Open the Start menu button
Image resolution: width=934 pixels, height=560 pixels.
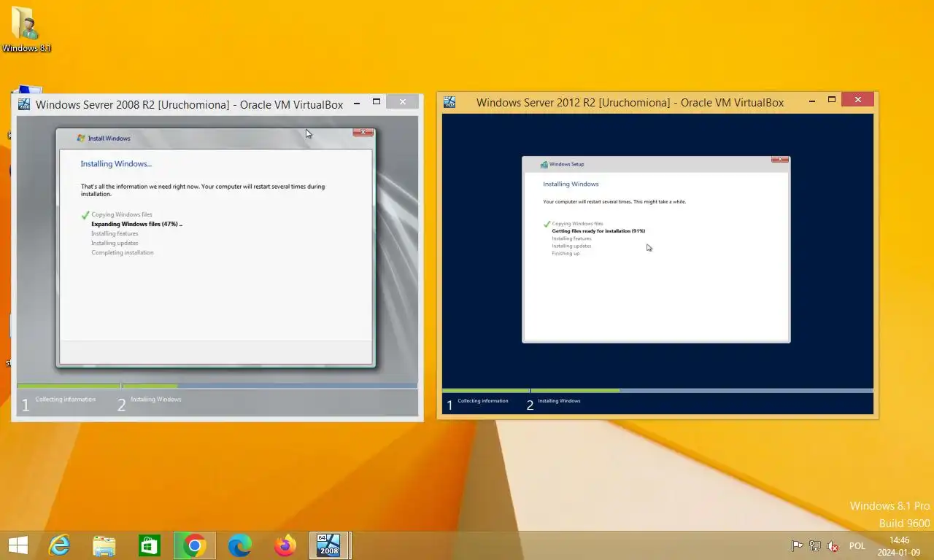18,545
